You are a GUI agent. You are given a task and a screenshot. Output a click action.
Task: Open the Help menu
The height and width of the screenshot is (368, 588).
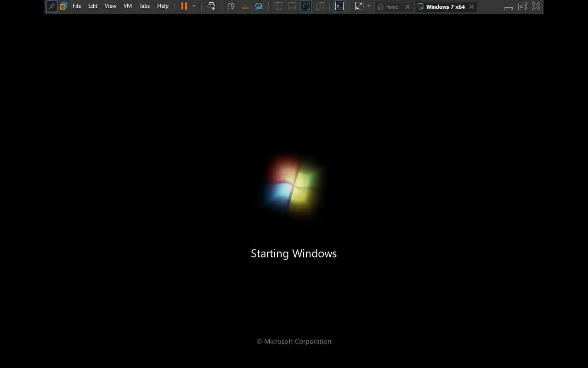163,6
